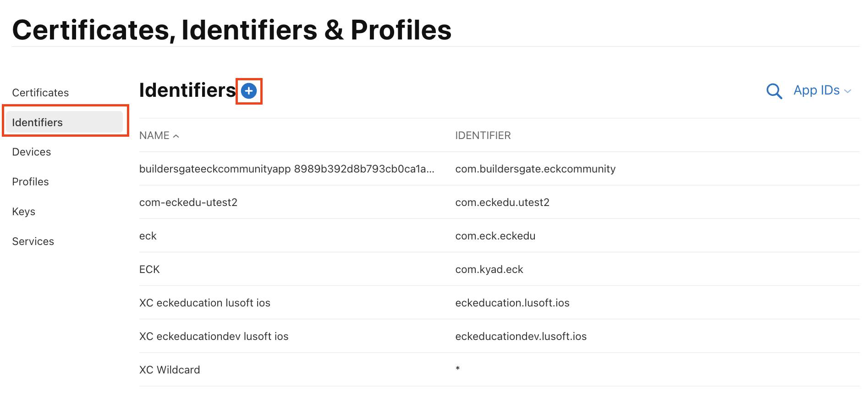Image resolution: width=868 pixels, height=401 pixels.
Task: Navigate to Keys in sidebar
Action: point(24,212)
